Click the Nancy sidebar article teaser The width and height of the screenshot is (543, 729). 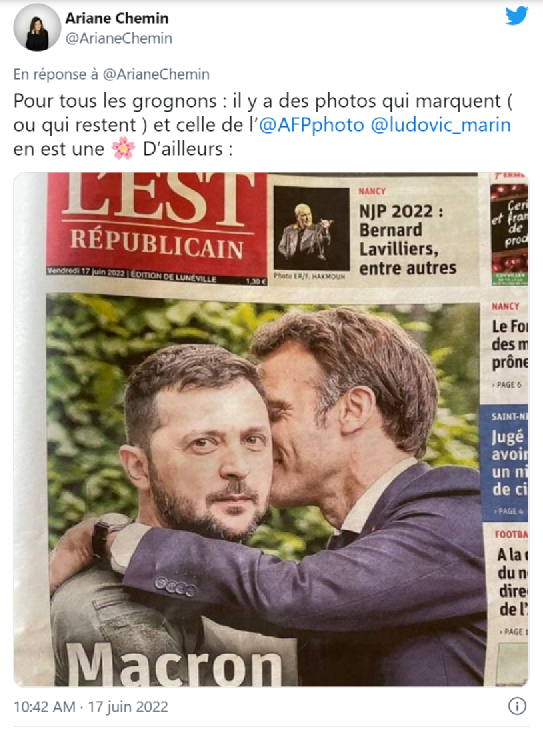coord(509,345)
